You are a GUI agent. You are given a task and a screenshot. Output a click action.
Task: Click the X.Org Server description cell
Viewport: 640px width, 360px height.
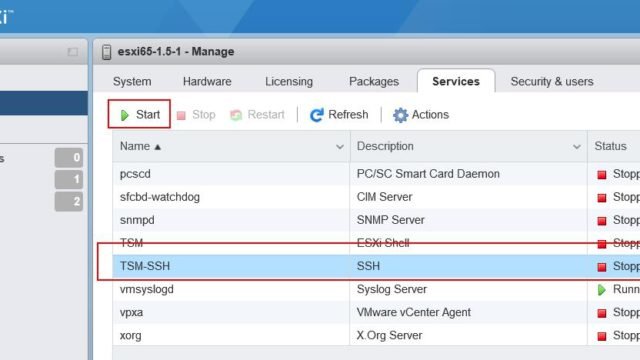click(x=389, y=336)
